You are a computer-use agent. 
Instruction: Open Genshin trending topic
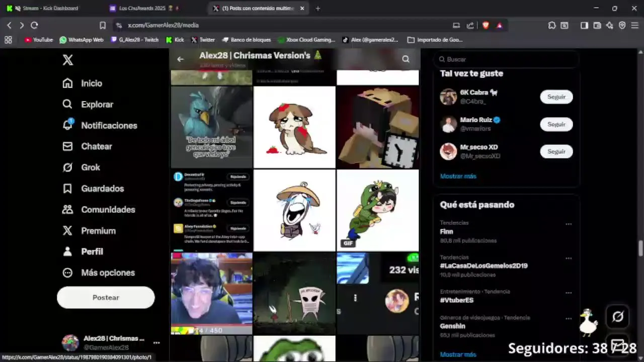pos(452,326)
